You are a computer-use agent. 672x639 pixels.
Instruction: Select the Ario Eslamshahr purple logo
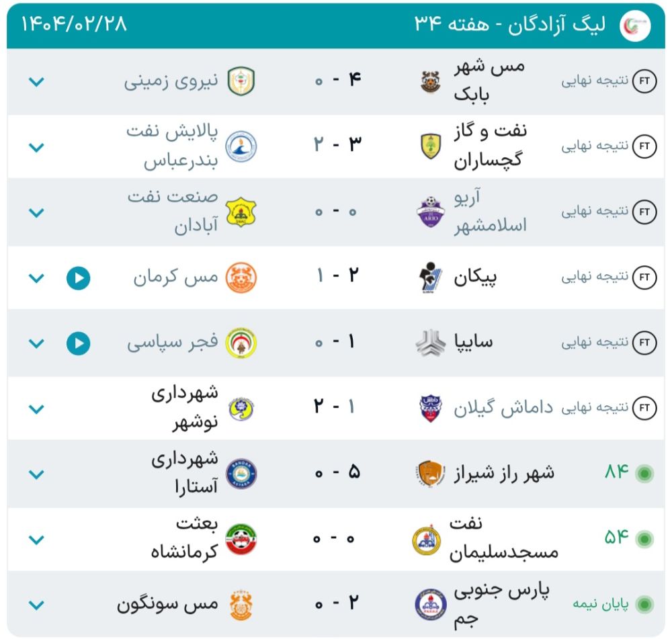pyautogui.click(x=431, y=212)
